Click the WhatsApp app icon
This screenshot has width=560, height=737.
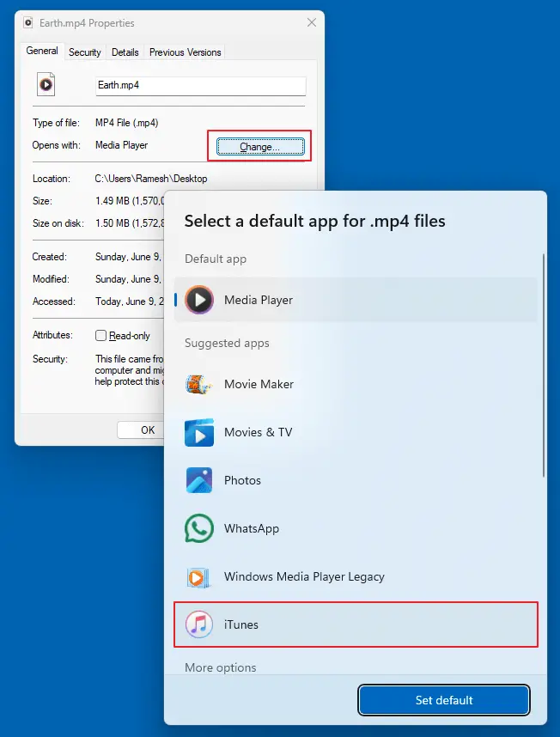click(x=199, y=528)
